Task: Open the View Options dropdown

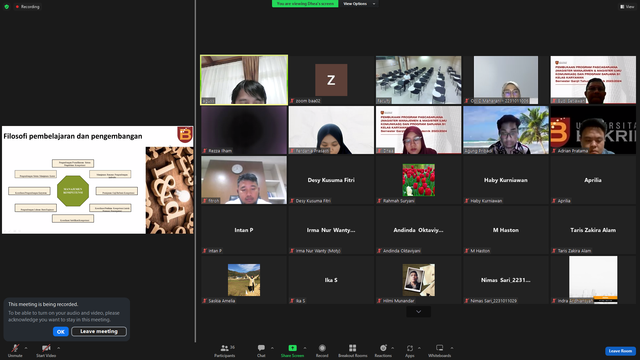Action: click(x=359, y=4)
